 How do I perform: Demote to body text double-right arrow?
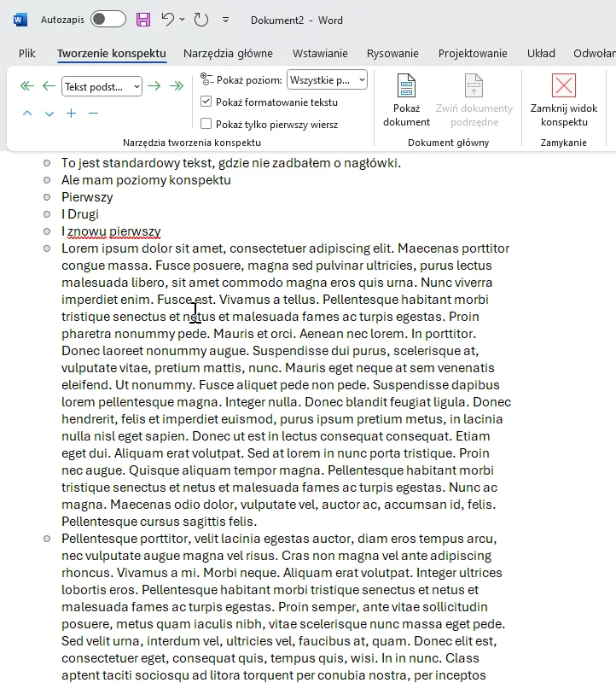177,86
